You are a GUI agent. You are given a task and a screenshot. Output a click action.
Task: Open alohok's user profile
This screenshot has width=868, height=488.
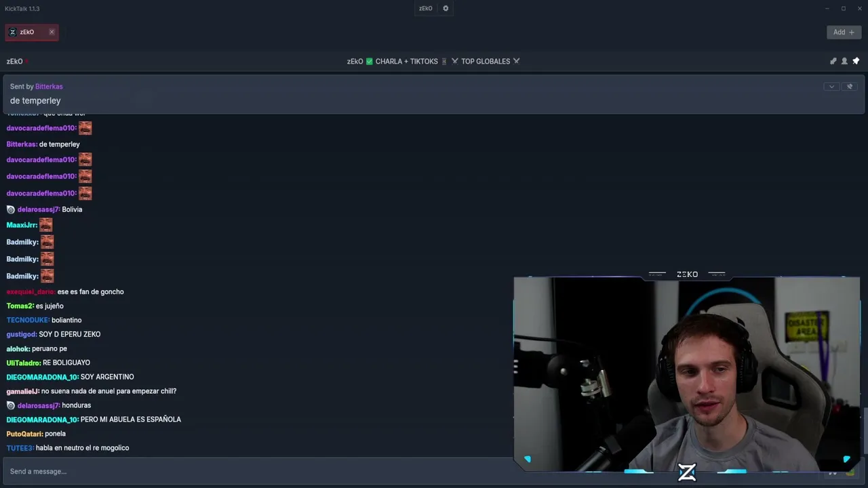point(18,348)
